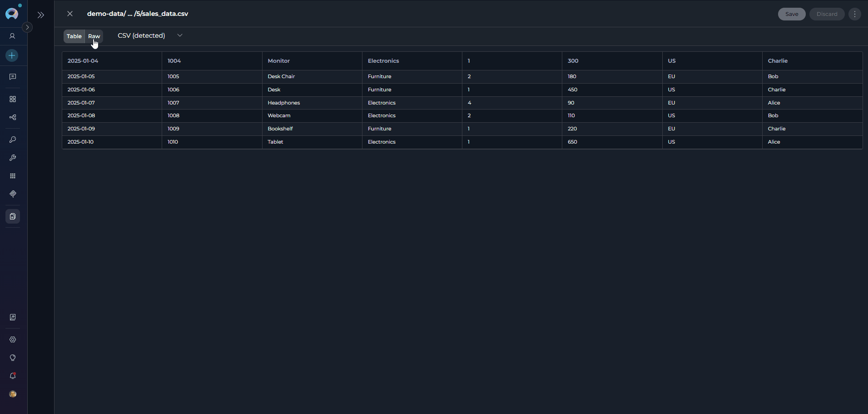The width and height of the screenshot is (868, 414).
Task: Click the Save button
Action: [792, 14]
